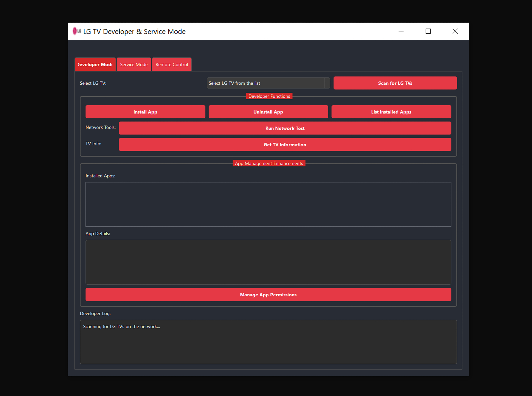Click the 'TV Info:' label
Screen dimensions: 532x396
pos(93,144)
